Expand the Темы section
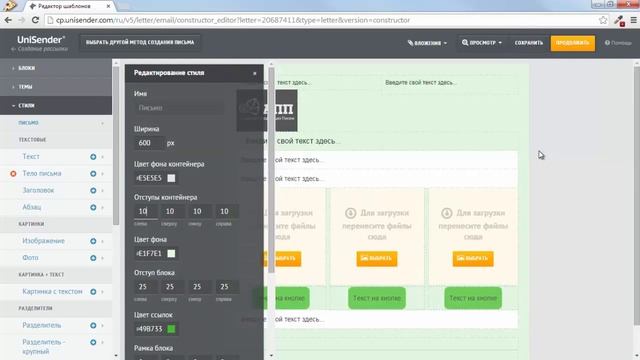 pos(56,87)
